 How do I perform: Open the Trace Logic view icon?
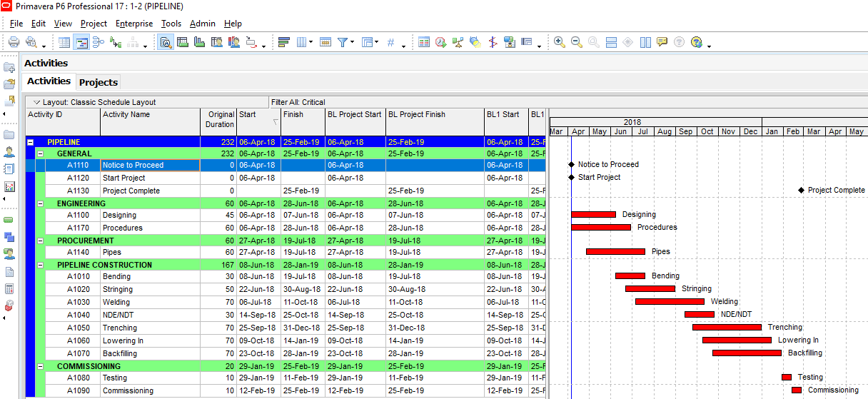tap(116, 42)
